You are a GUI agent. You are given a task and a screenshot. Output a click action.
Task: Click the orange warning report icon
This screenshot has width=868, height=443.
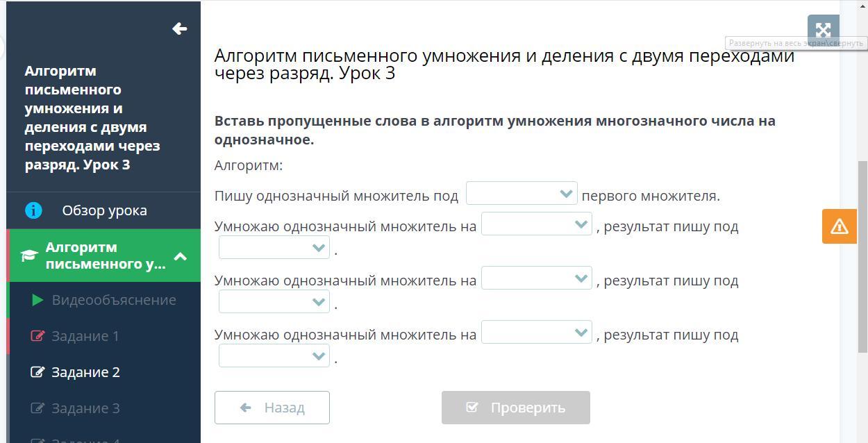coord(839,226)
